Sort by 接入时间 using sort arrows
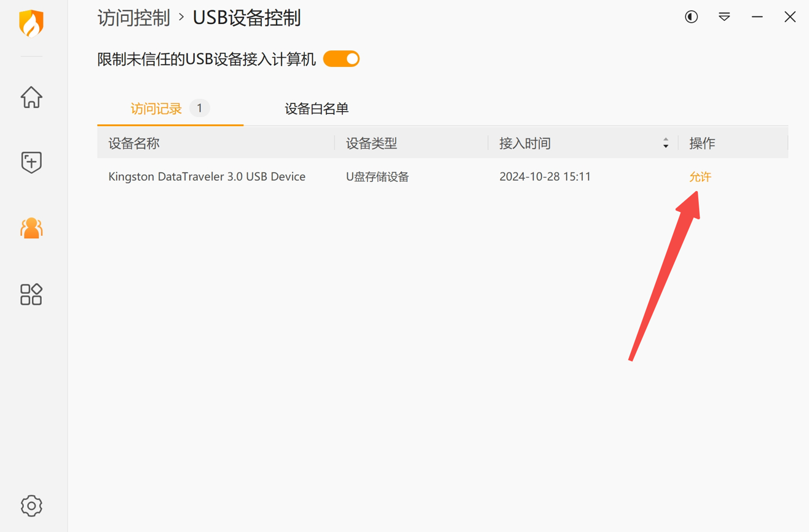Screen dimensions: 809x532 pyautogui.click(x=666, y=143)
